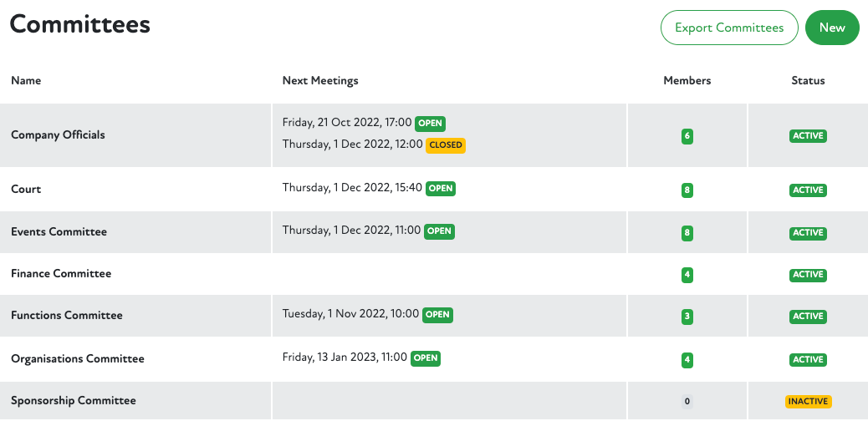Click the Export Committees button

pos(729,28)
